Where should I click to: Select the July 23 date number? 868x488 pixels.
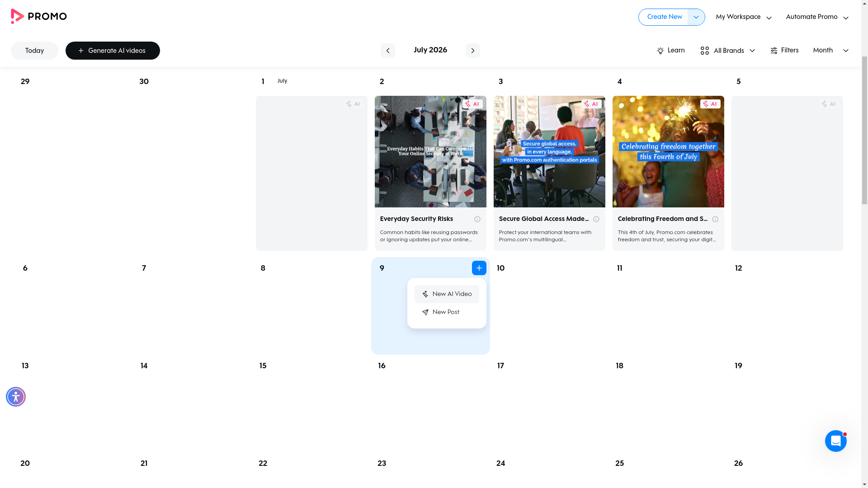point(382,464)
